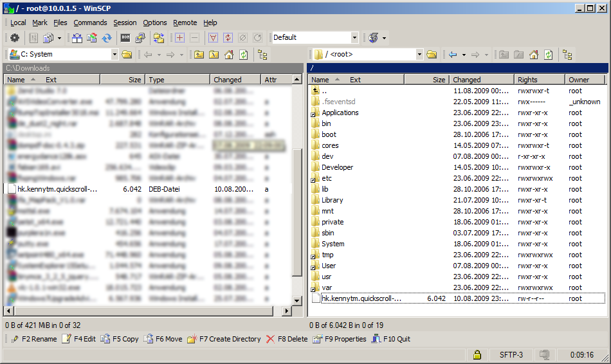Expand the remote Back history dropdown arrow
Image resolution: width=611 pixels, height=364 pixels.
pyautogui.click(x=464, y=55)
